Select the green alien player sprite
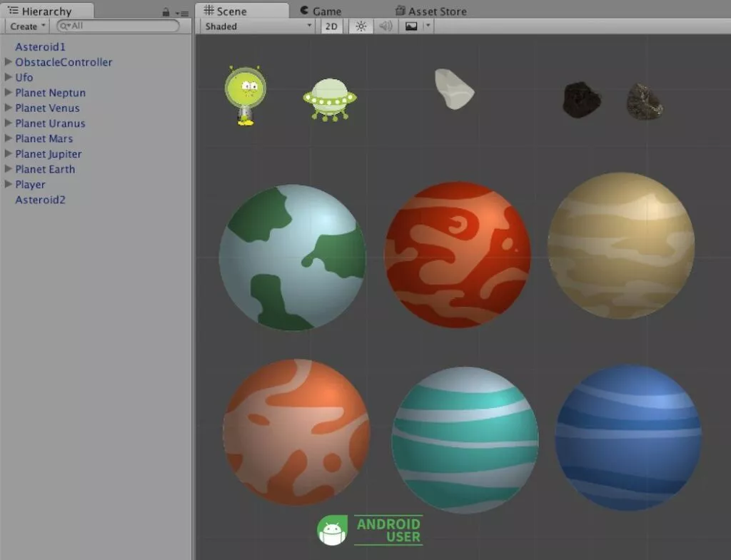The height and width of the screenshot is (560, 731). (x=246, y=96)
